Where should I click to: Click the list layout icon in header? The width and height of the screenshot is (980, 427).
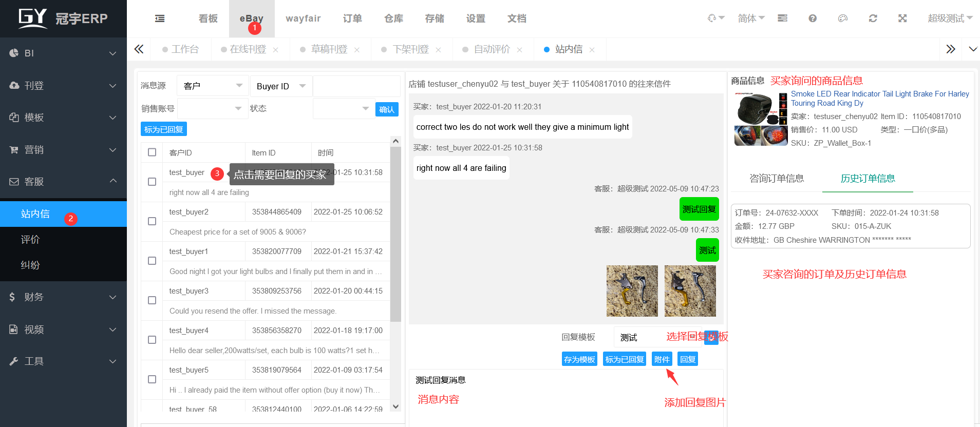point(782,18)
